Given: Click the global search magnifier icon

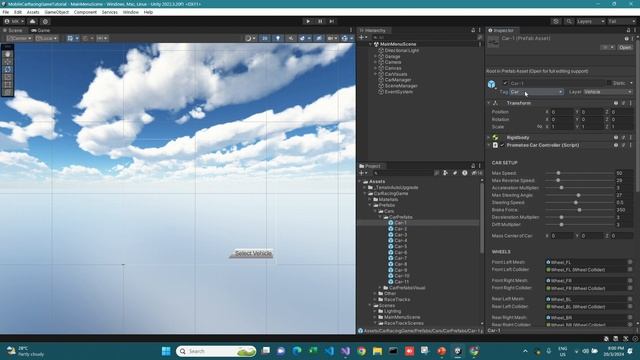Looking at the screenshot, I should tap(569, 21).
